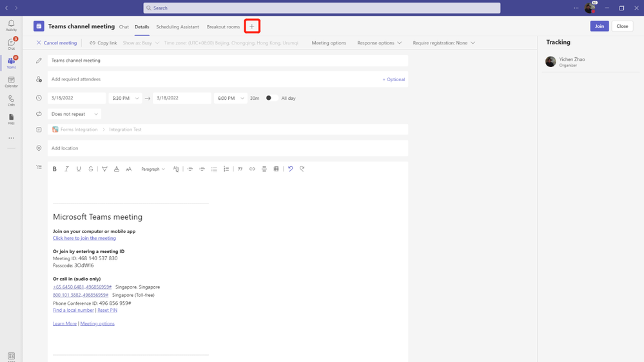644x362 pixels.
Task: Expand the Response options dropdown
Action: click(379, 43)
